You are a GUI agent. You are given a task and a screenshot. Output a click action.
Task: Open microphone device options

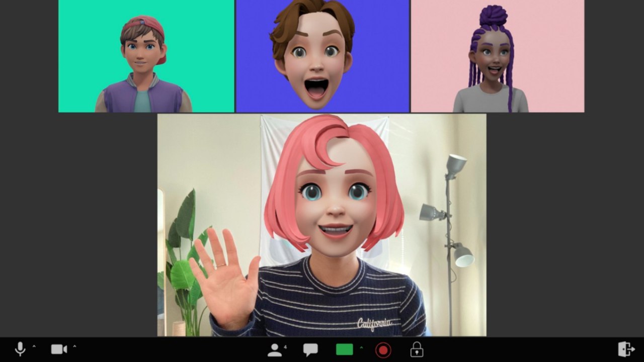[x=33, y=346]
